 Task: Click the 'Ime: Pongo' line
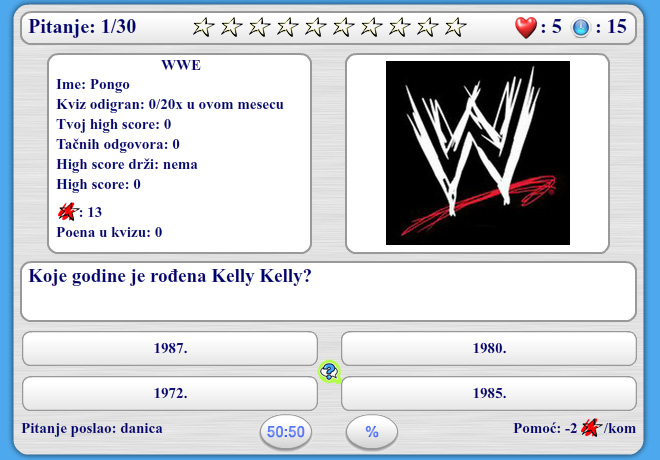pos(93,85)
